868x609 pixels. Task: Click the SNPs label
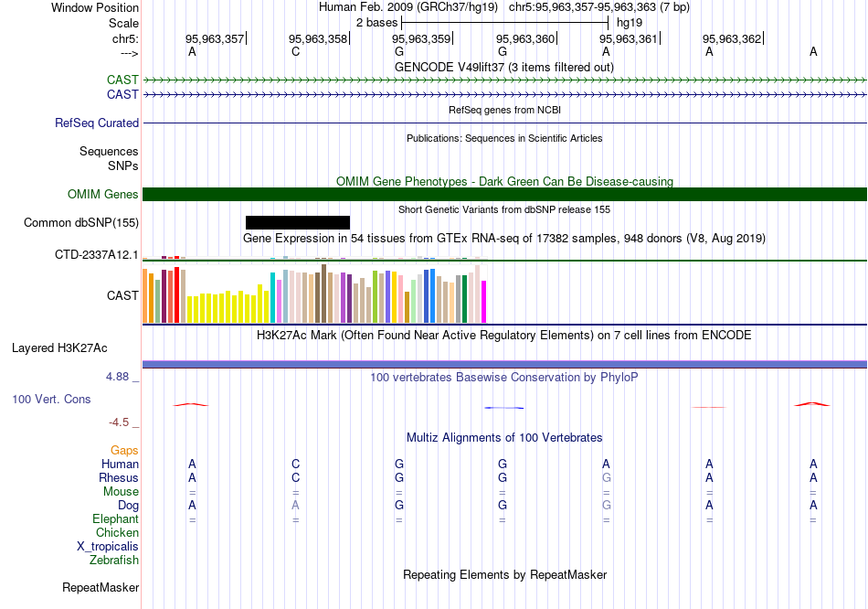123,166
